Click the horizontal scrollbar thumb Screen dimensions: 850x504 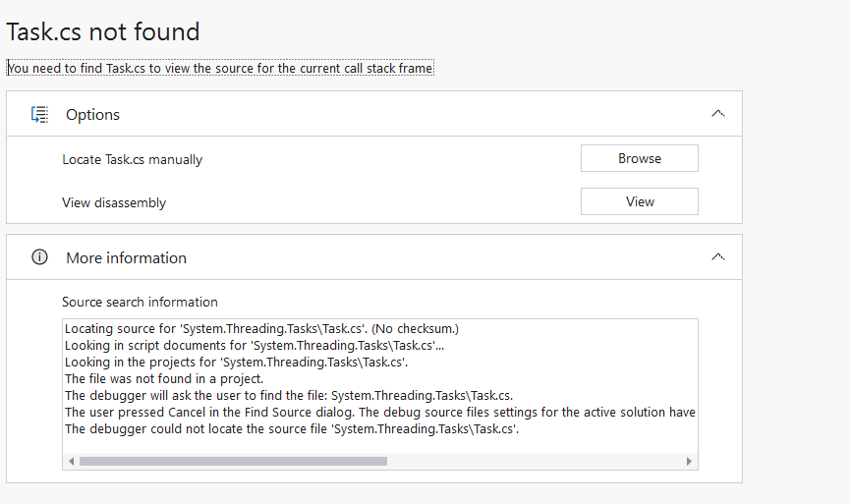click(233, 461)
